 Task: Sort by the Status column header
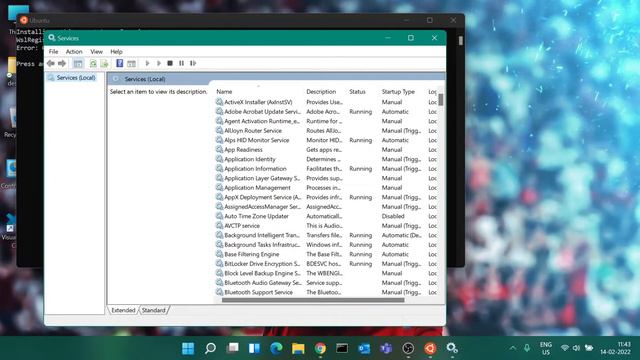358,92
